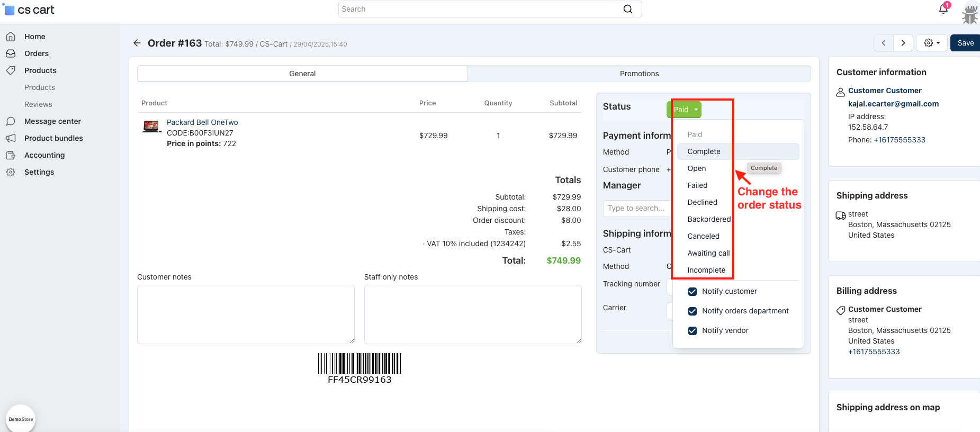Open Orders in the sidebar
Screen dimensions: 980x432
pyautogui.click(x=37, y=53)
